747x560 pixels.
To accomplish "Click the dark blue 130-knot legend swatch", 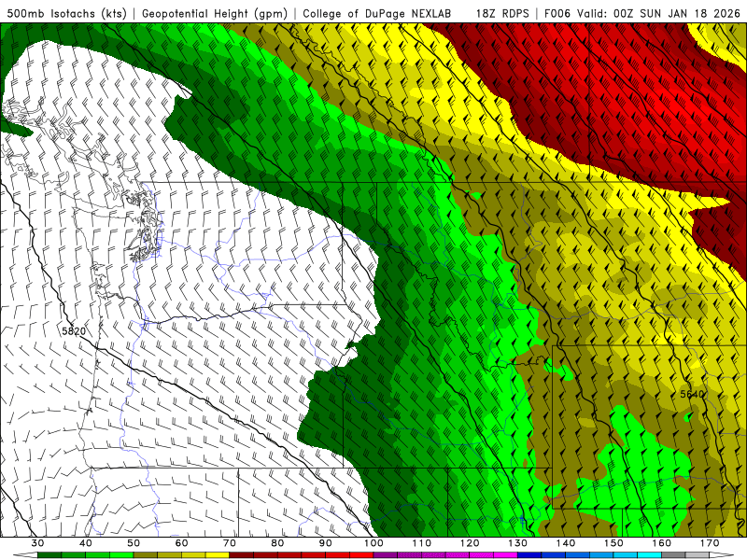I will coord(529,555).
